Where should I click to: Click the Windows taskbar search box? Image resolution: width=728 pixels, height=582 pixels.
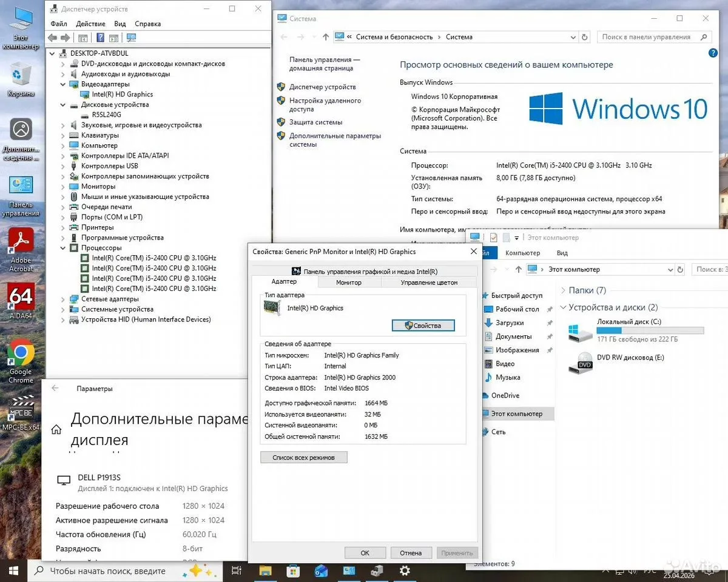point(124,570)
